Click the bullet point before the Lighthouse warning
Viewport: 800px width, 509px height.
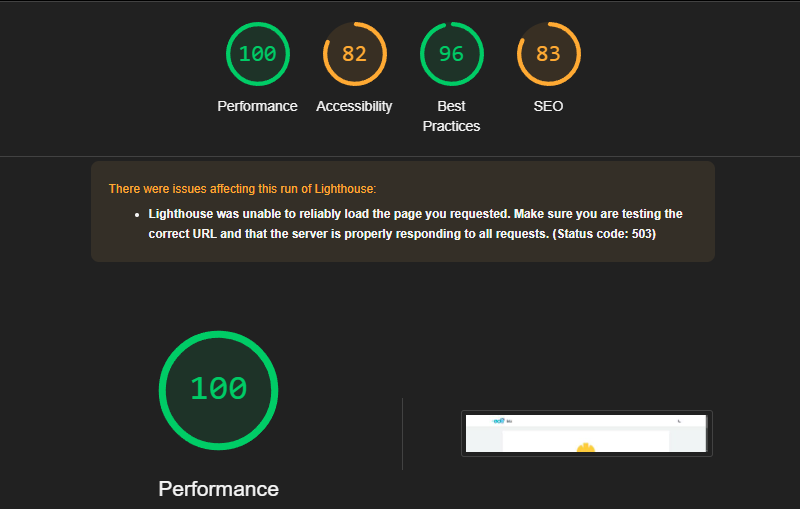[x=137, y=215]
